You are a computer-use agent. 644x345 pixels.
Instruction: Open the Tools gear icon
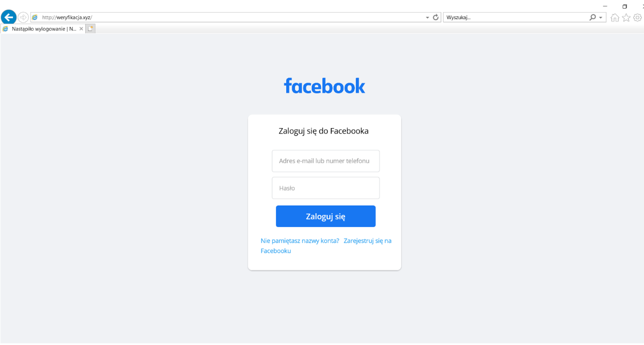[638, 17]
